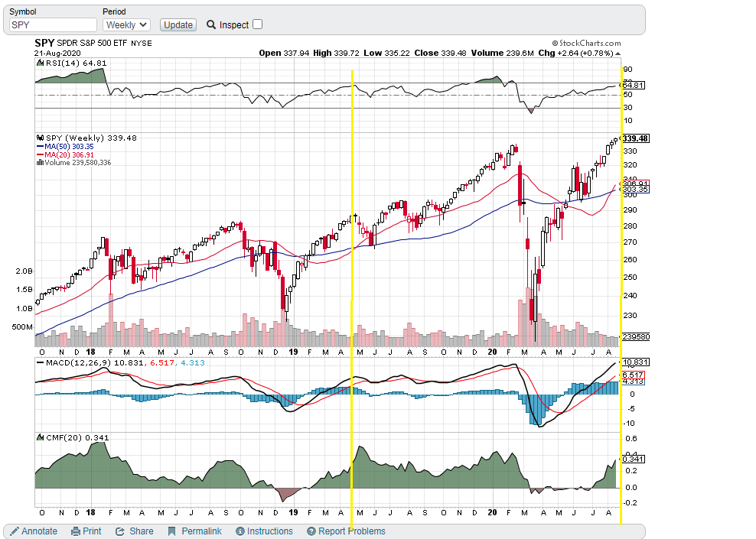
Task: Click the Chg +2.64 (+0.78%) value
Action: pos(575,53)
